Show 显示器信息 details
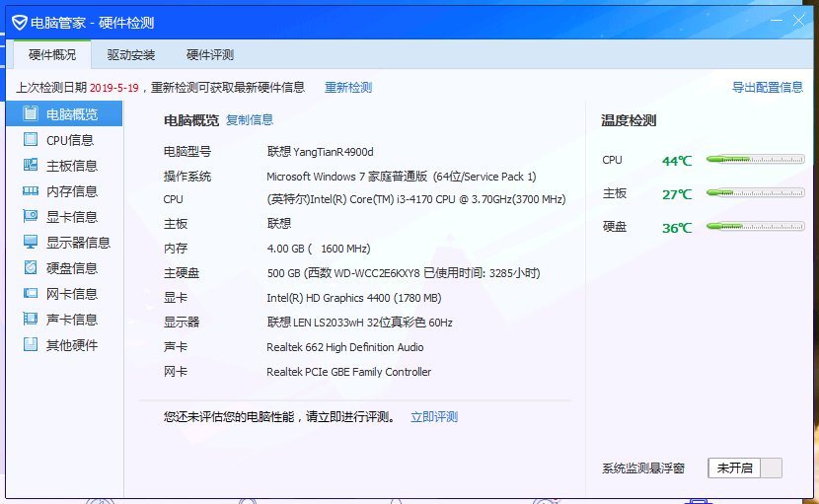This screenshot has width=819, height=504. point(64,242)
